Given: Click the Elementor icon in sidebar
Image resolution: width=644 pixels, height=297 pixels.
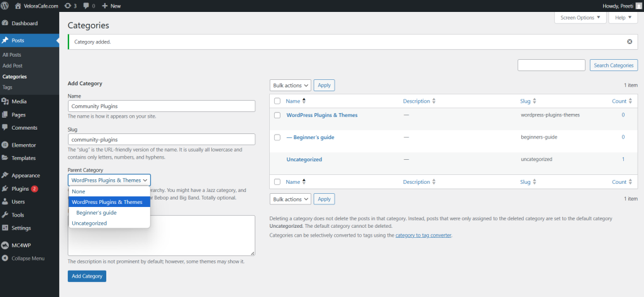Looking at the screenshot, I should (5, 145).
